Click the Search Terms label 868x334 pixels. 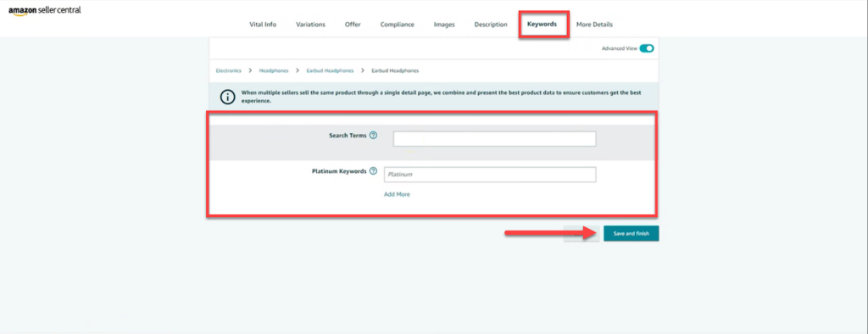point(348,135)
